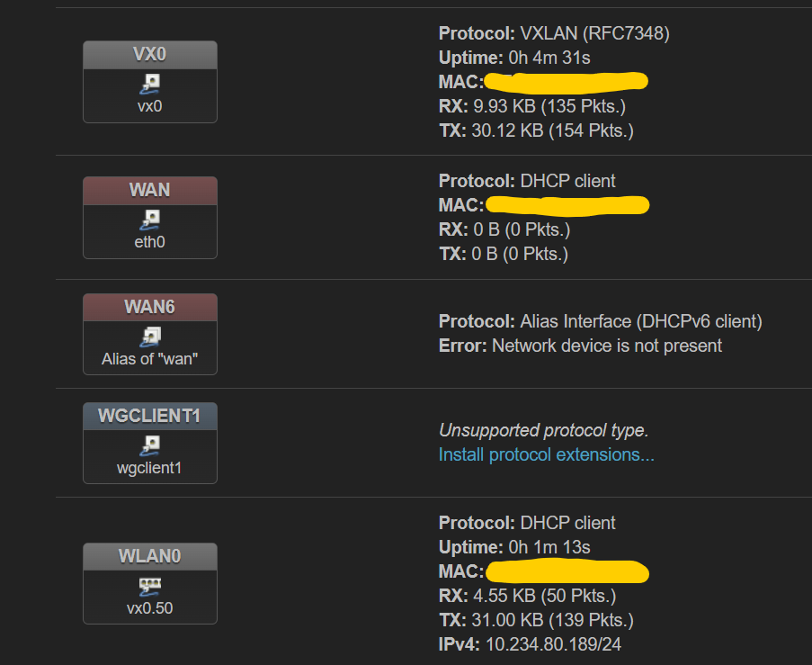The height and width of the screenshot is (665, 812).
Task: Click the eth0 device name label
Action: (x=149, y=242)
